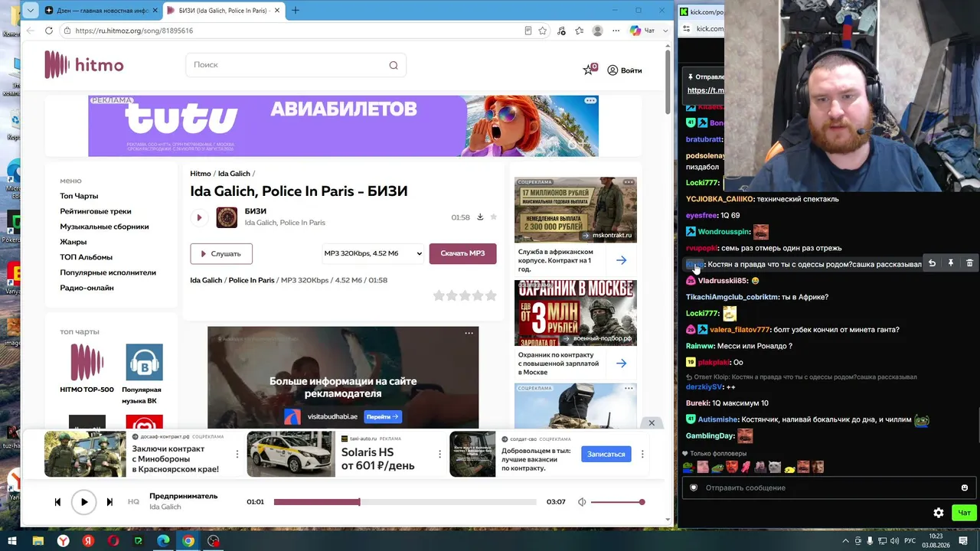Click Перейти button in video ad

382,417
